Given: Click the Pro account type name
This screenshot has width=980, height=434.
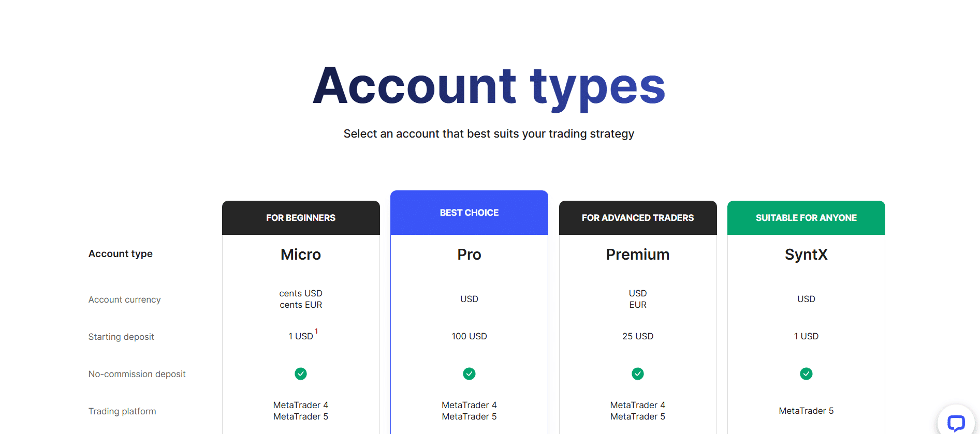Looking at the screenshot, I should click(x=469, y=254).
